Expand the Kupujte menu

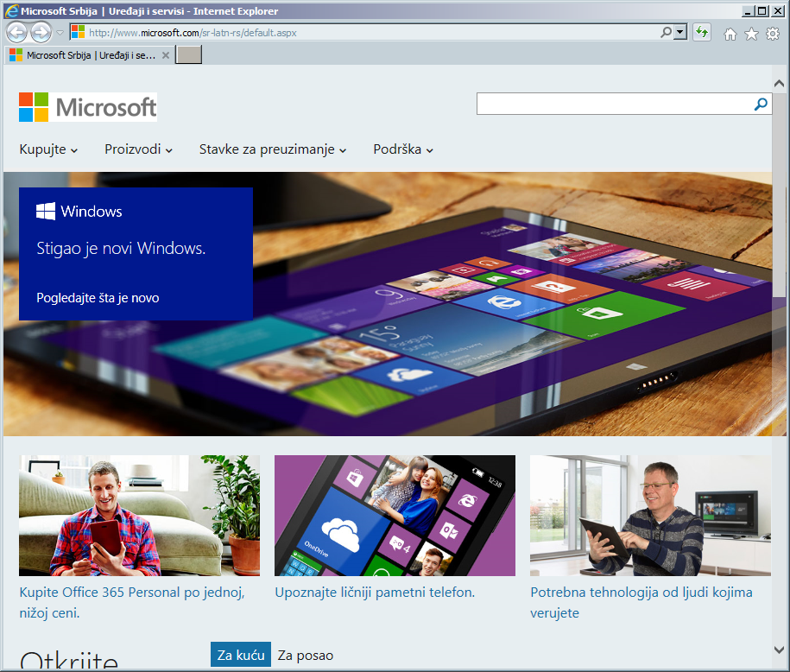tap(48, 149)
